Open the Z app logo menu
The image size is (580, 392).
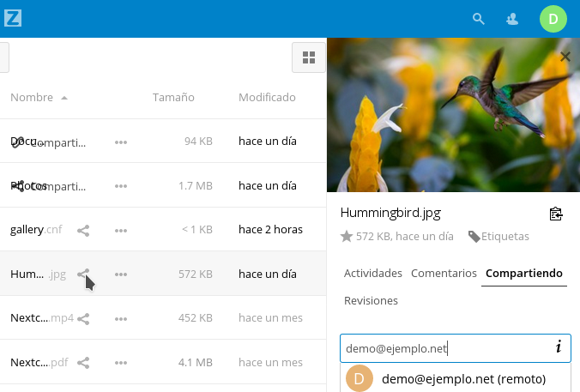click(x=13, y=18)
